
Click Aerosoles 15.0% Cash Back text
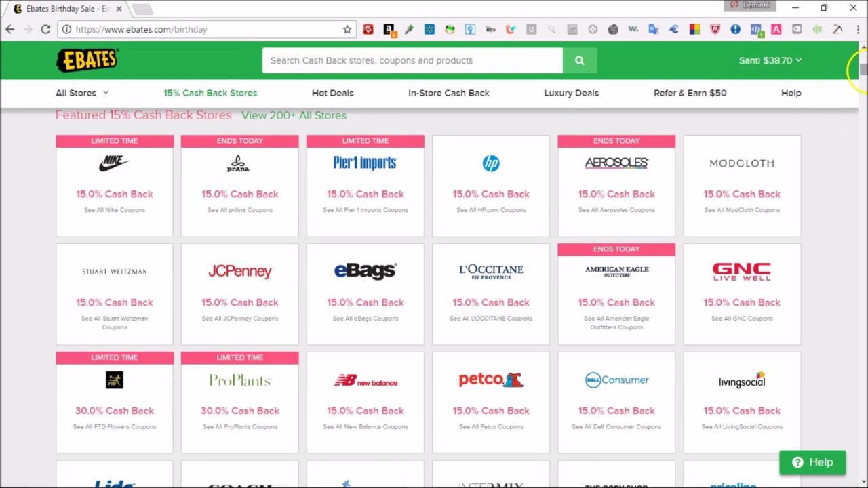616,194
